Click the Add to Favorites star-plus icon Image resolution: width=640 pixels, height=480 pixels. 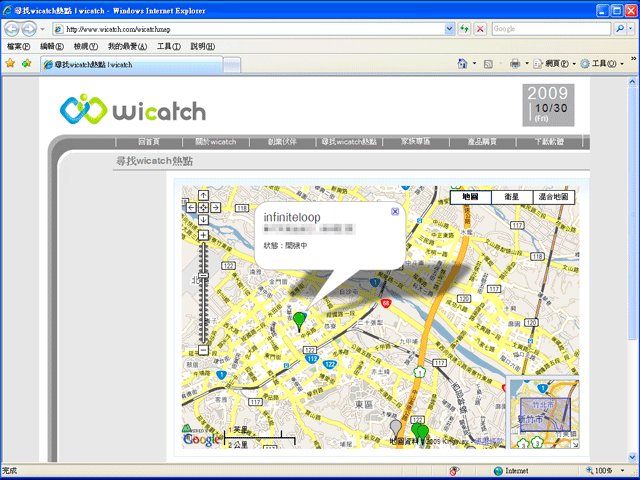pyautogui.click(x=27, y=63)
